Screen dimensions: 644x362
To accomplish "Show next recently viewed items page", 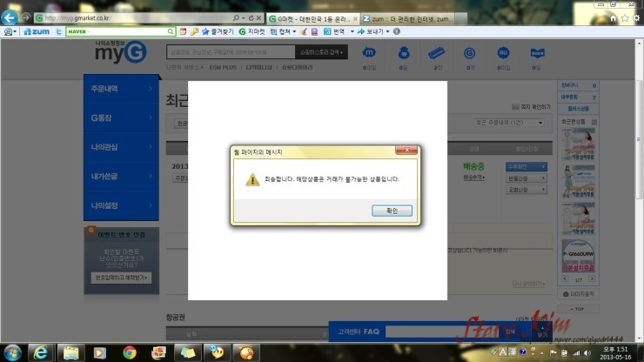I will pos(592,279).
